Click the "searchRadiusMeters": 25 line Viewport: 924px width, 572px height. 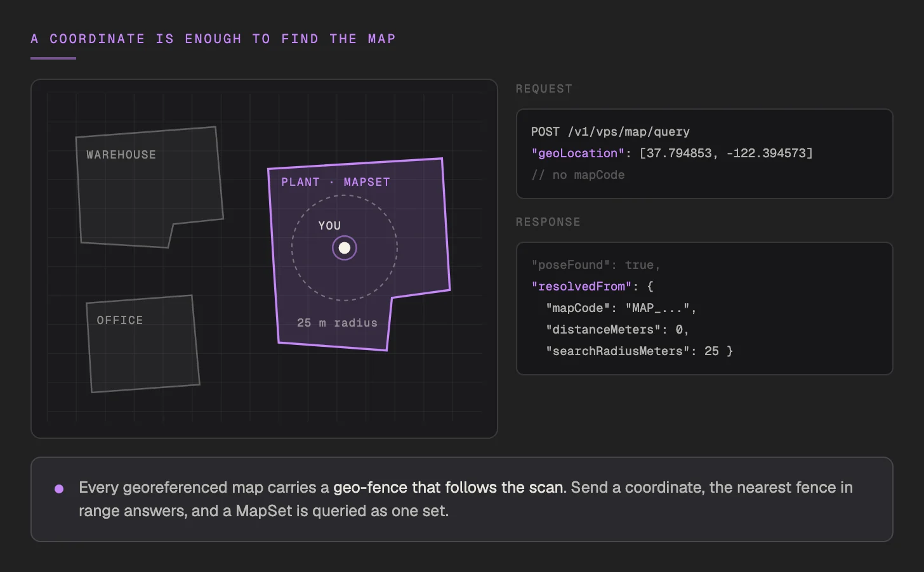tap(639, 351)
